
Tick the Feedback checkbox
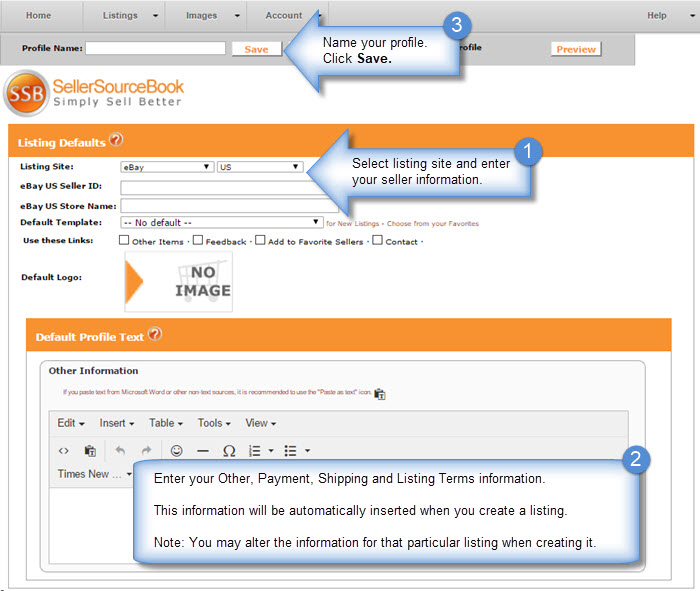pyautogui.click(x=198, y=240)
